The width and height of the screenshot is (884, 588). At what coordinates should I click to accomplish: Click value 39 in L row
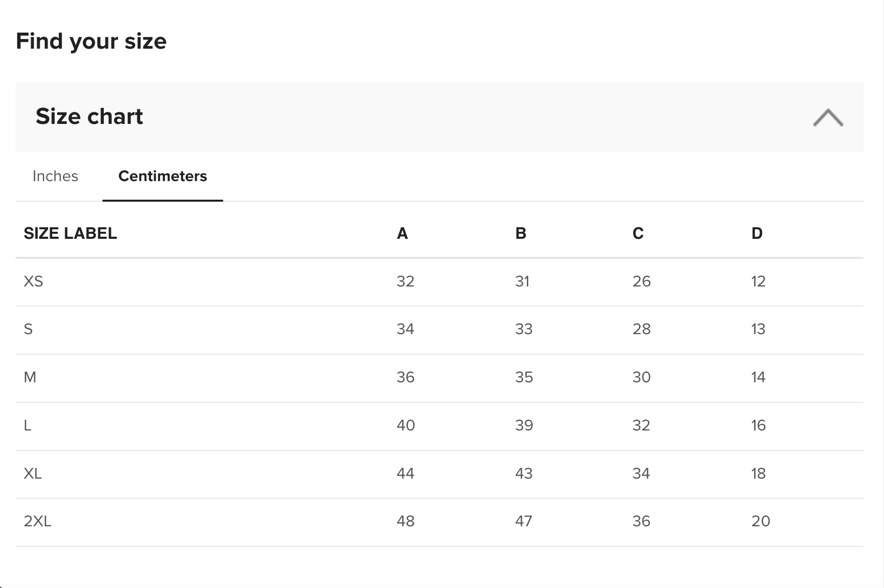(x=524, y=425)
